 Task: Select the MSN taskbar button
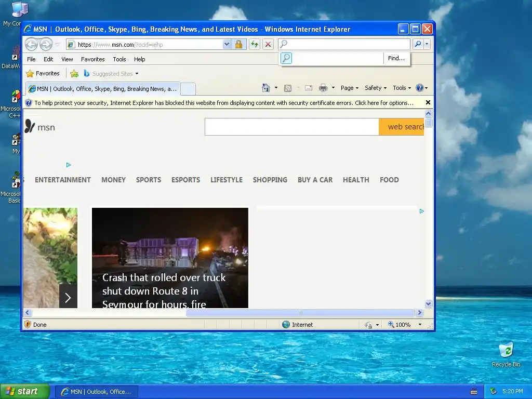pyautogui.click(x=97, y=392)
